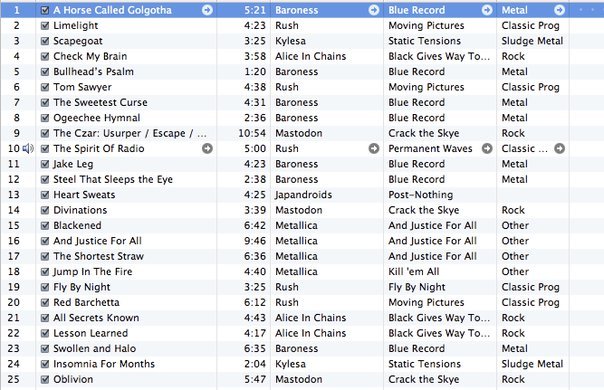The image size is (604, 390).
Task: Uncheck Steel That Sleeps the Eye checkbox
Action: (x=45, y=179)
